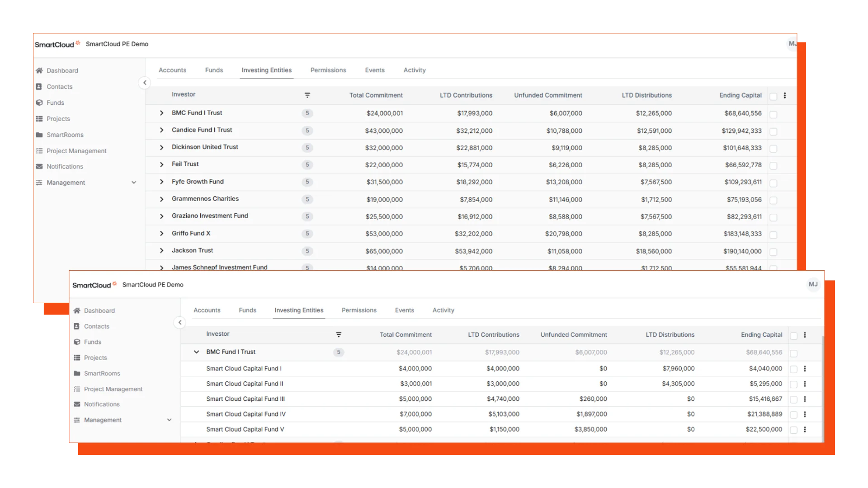Toggle select-all checkbox in upper table header
The width and height of the screenshot is (868, 488).
pyautogui.click(x=774, y=96)
